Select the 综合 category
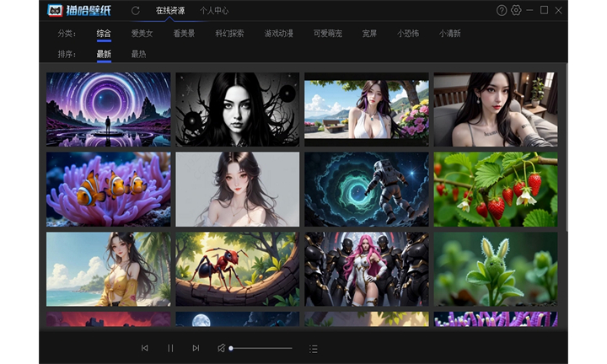This screenshot has height=364, width=607. click(104, 34)
